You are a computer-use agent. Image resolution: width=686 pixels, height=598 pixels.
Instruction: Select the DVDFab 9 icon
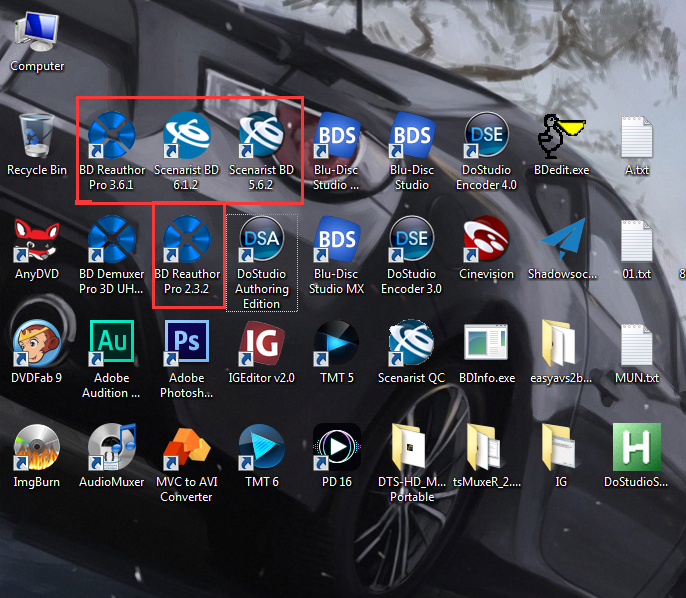(37, 343)
